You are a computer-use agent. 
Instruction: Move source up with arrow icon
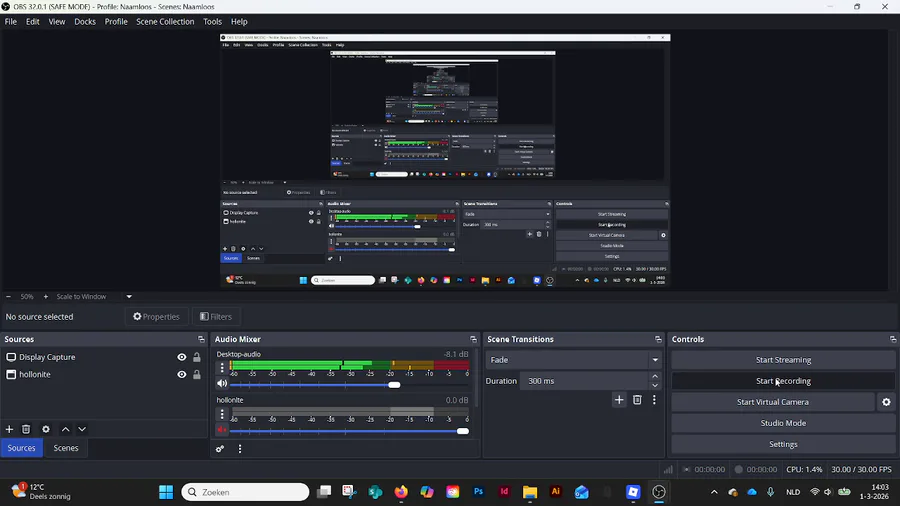pyautogui.click(x=65, y=429)
